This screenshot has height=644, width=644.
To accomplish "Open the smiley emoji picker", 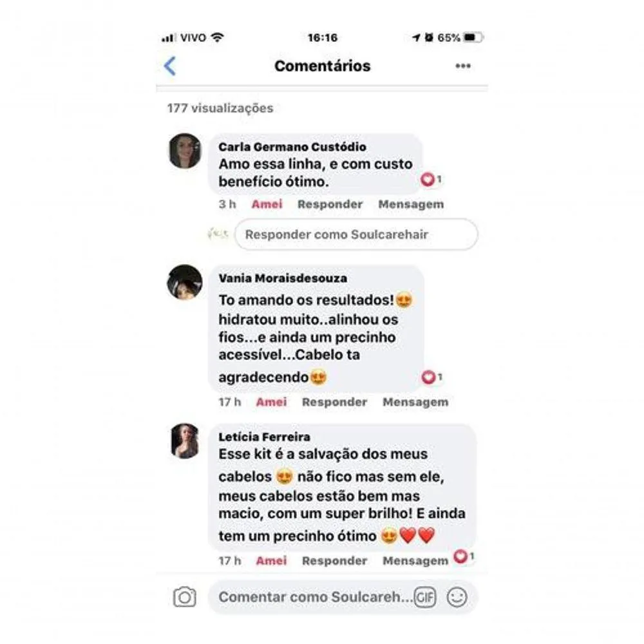I will tap(457, 597).
